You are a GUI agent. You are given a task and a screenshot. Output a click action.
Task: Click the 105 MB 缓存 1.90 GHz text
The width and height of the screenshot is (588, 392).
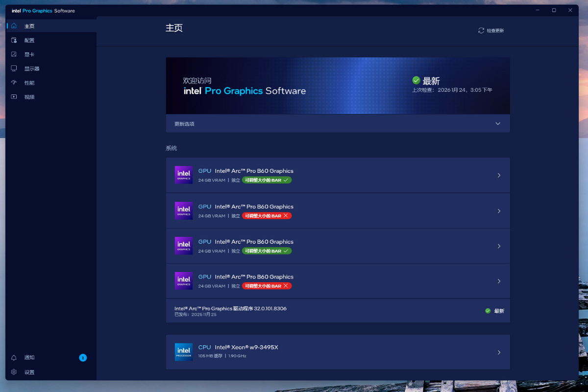pos(222,356)
